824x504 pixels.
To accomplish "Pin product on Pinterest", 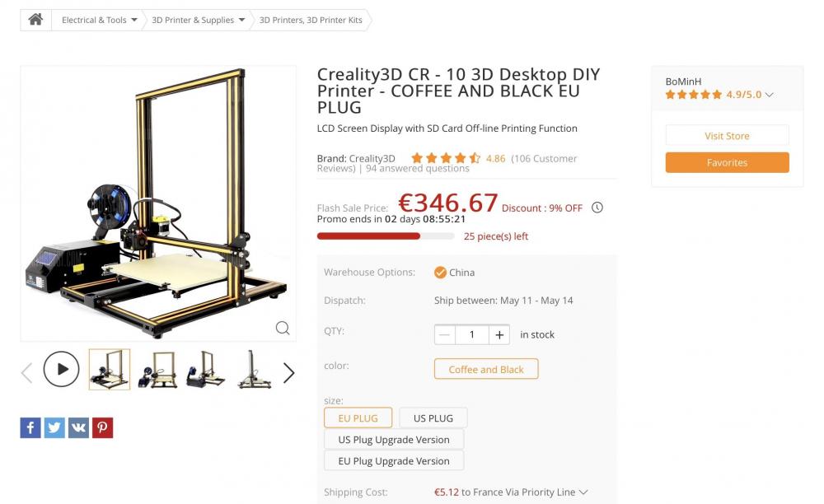I will point(102,427).
